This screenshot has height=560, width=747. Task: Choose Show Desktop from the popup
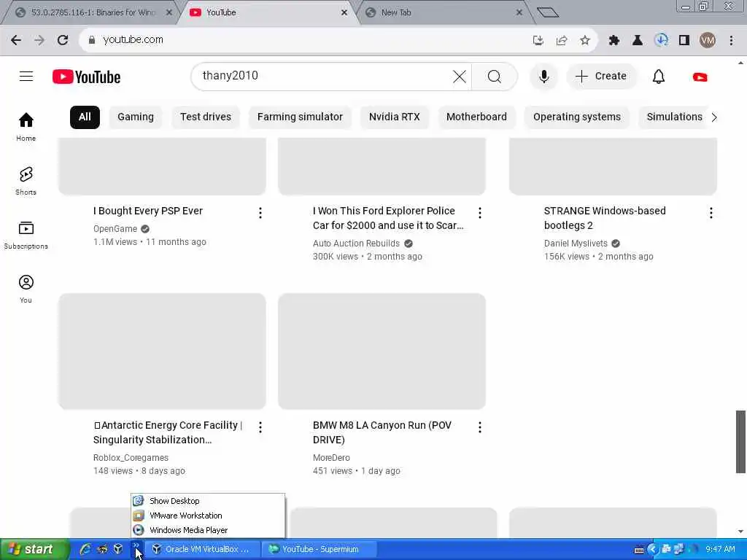pos(208,501)
